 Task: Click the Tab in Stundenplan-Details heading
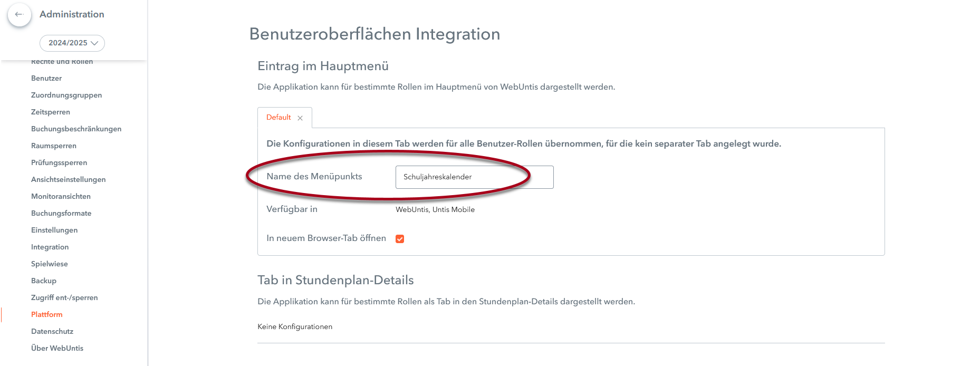point(335,280)
